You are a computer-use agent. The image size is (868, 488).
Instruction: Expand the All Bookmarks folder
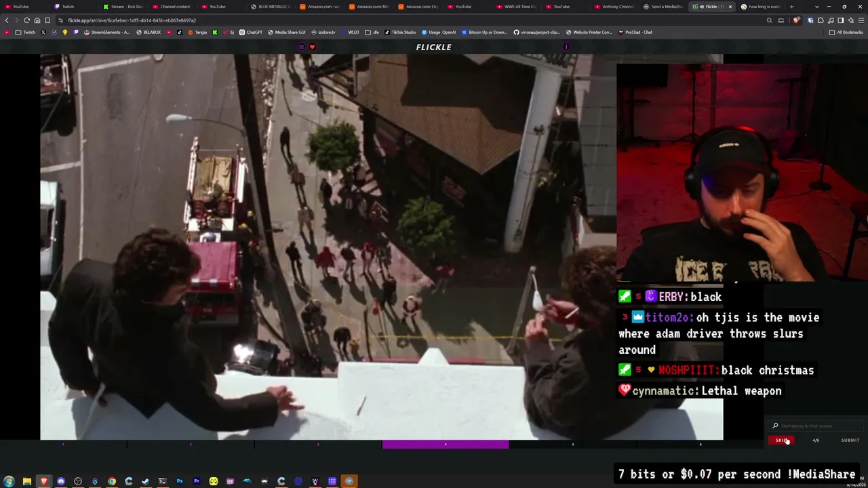pyautogui.click(x=846, y=32)
